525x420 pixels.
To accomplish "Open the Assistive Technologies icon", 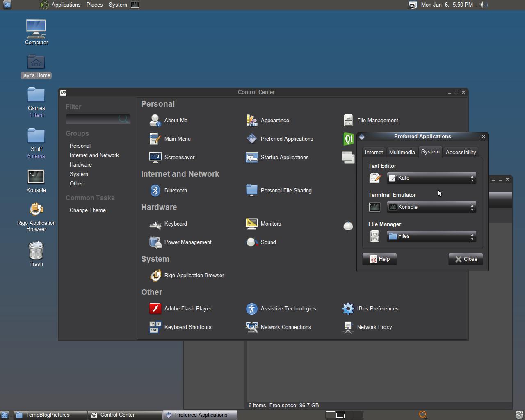I will pos(251,308).
